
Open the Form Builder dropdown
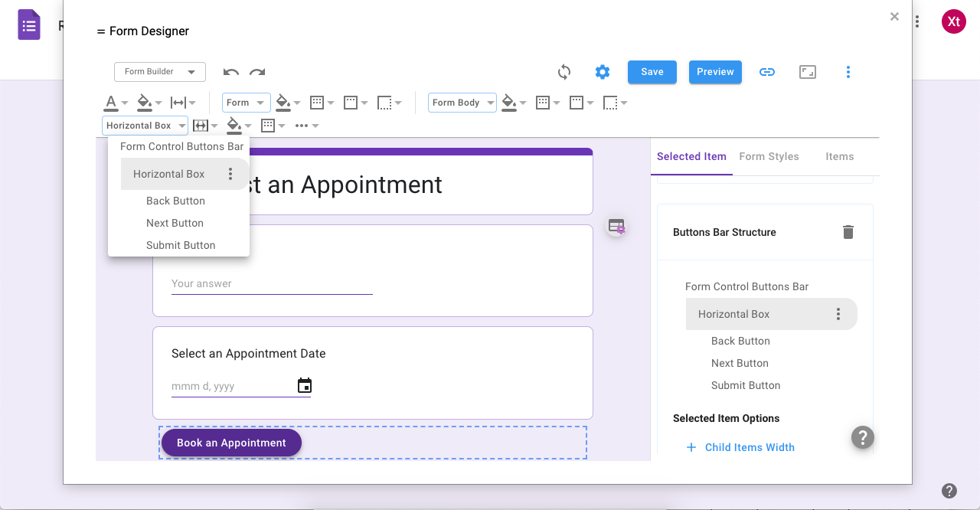pos(160,72)
